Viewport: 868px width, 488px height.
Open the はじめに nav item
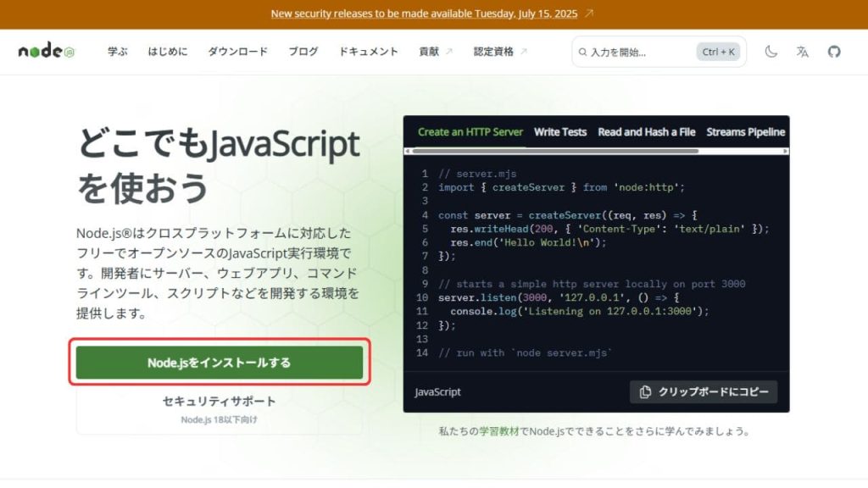click(x=167, y=52)
